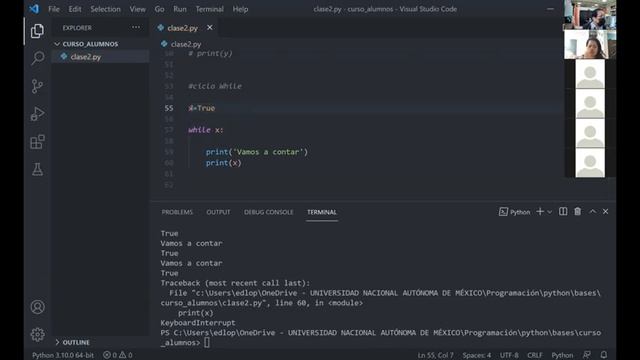This screenshot has width=640, height=360.
Task: Open the Source Control view
Action: click(x=37, y=86)
